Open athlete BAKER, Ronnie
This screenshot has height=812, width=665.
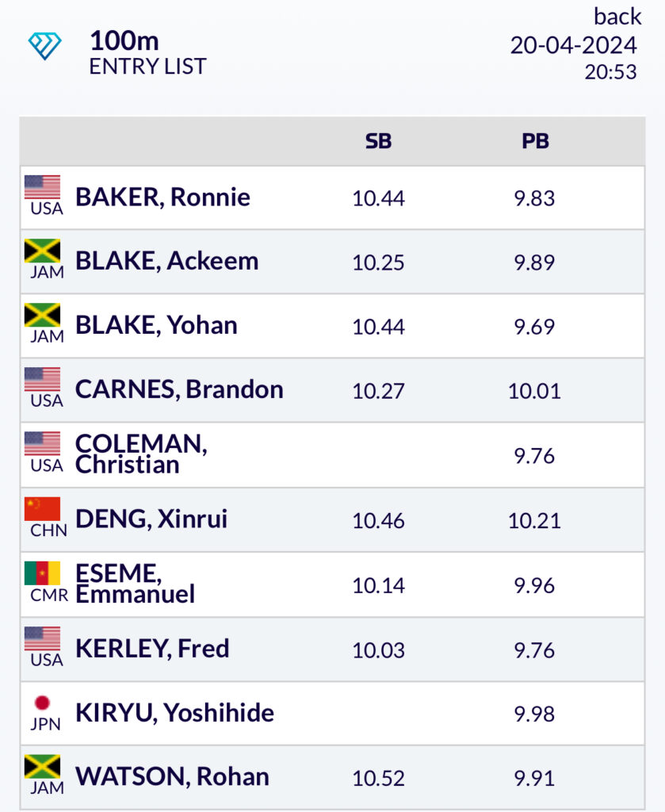162,197
